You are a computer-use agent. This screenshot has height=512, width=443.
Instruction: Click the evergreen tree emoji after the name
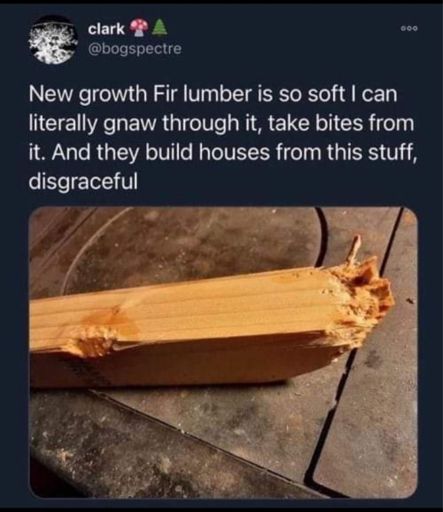click(154, 28)
